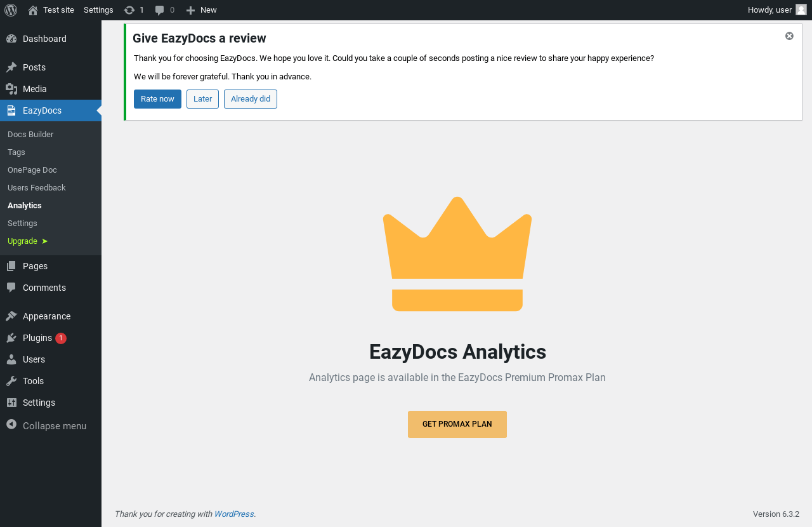Open the WordPress logo menu
Screen dimensions: 812x527
11,10
